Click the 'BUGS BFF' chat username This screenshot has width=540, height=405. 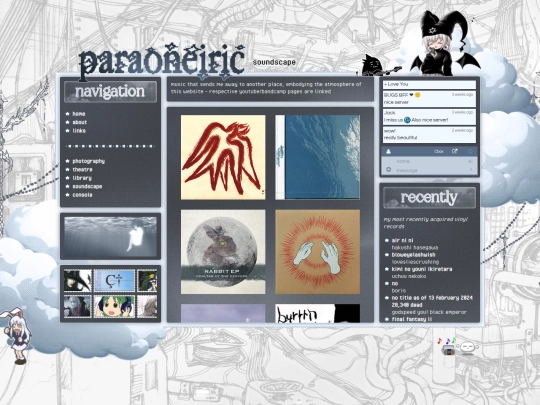pyautogui.click(x=396, y=95)
